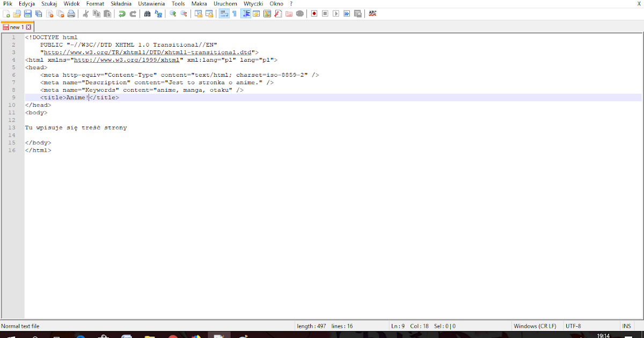Viewport: 644px width, 338px height.
Task: Print the document with the printer icon
Action: 71,13
